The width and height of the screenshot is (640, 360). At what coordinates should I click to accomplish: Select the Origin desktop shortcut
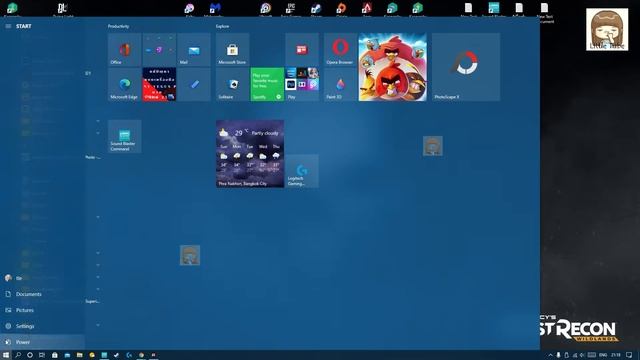tap(341, 9)
